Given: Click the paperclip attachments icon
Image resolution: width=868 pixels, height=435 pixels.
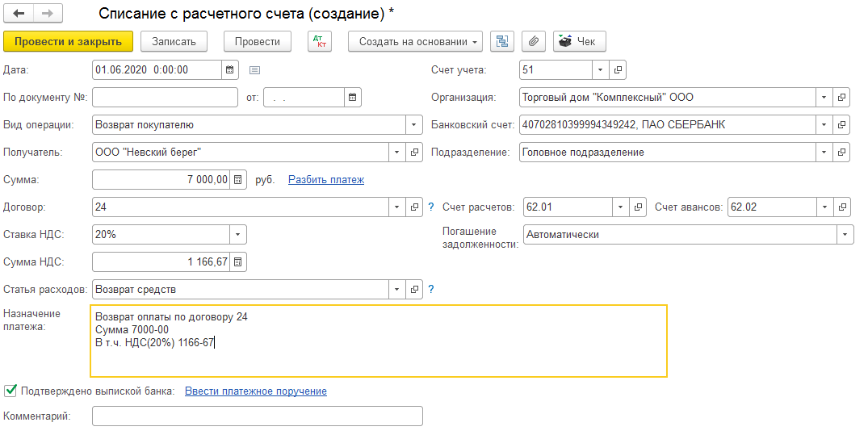Looking at the screenshot, I should 534,41.
